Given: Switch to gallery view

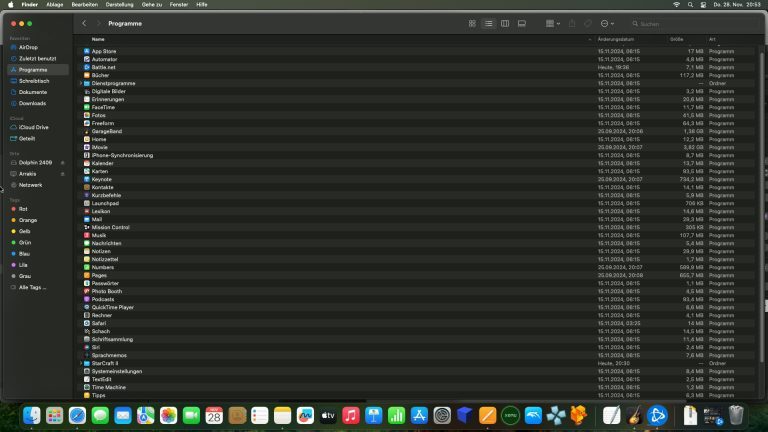Looking at the screenshot, I should (522, 24).
